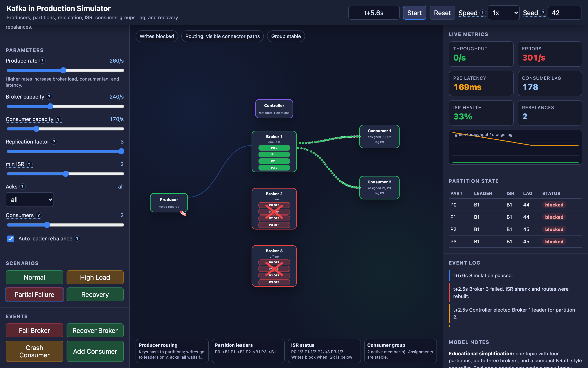Screen dimensions: 588x368
Task: Trigger the Fail Broker event
Action: tap(35, 330)
